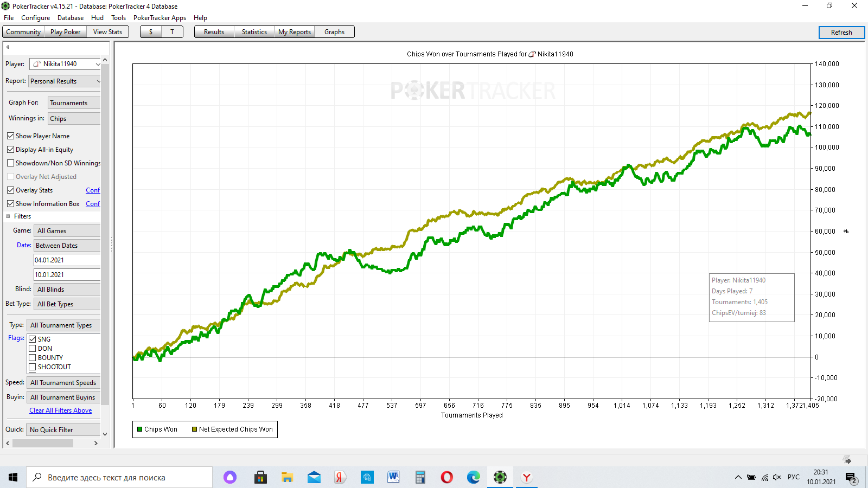868x488 pixels.
Task: Uncheck Show Player Name option
Action: (x=11, y=136)
